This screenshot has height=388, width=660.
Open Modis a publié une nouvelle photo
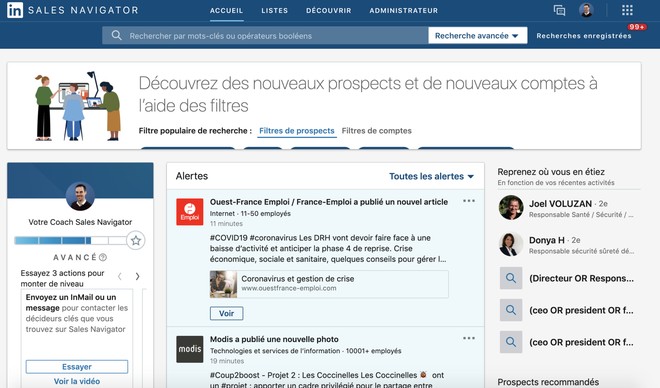274,339
